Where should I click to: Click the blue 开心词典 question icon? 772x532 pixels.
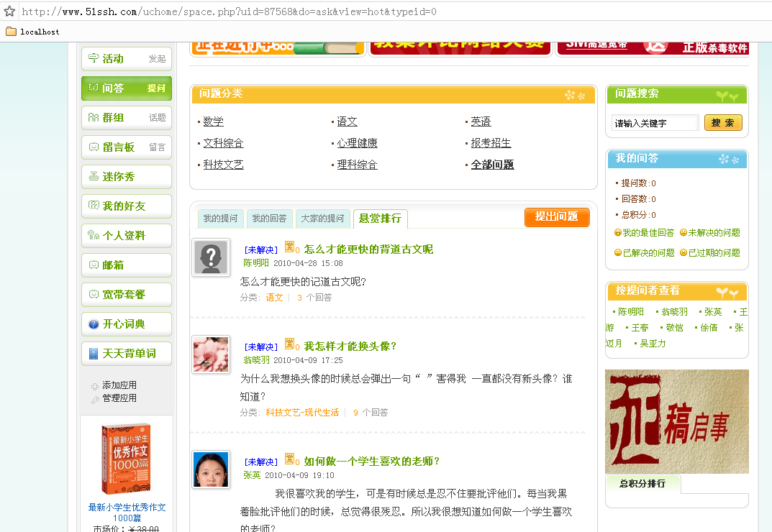pyautogui.click(x=94, y=324)
